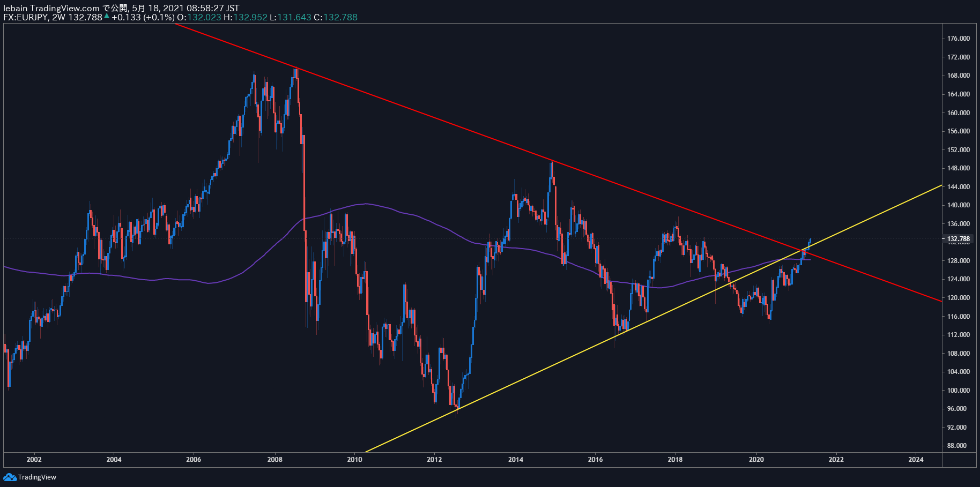
Task: Click the 108.000 price axis label
Action: [x=959, y=354]
